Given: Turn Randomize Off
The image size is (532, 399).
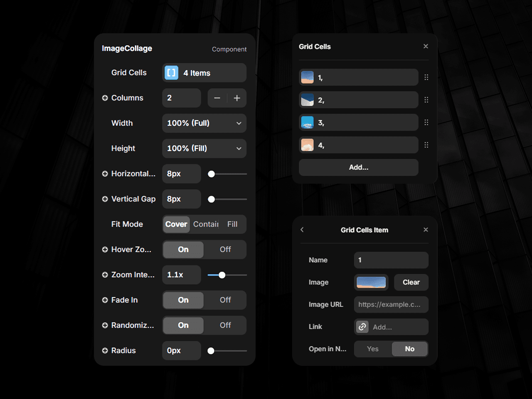Looking at the screenshot, I should click(225, 325).
